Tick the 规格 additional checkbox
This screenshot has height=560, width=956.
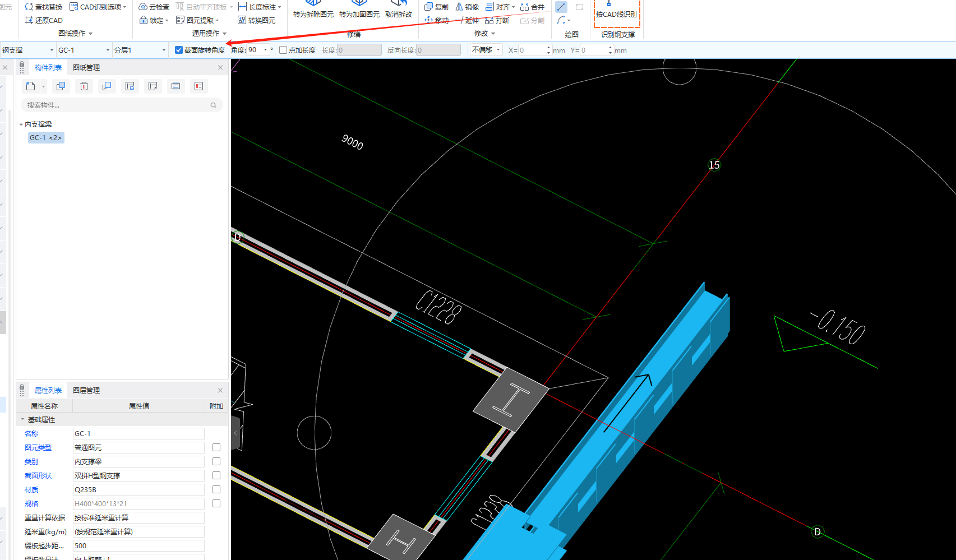216,503
